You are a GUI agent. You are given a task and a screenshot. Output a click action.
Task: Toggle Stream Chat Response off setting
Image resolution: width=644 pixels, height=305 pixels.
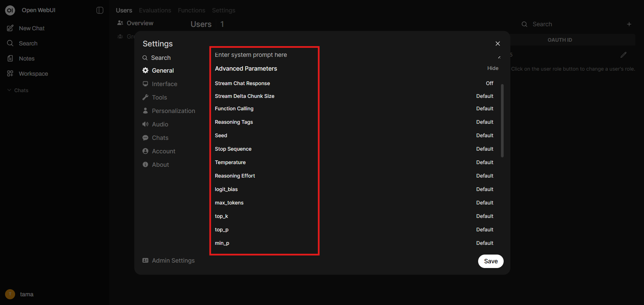coord(489,83)
